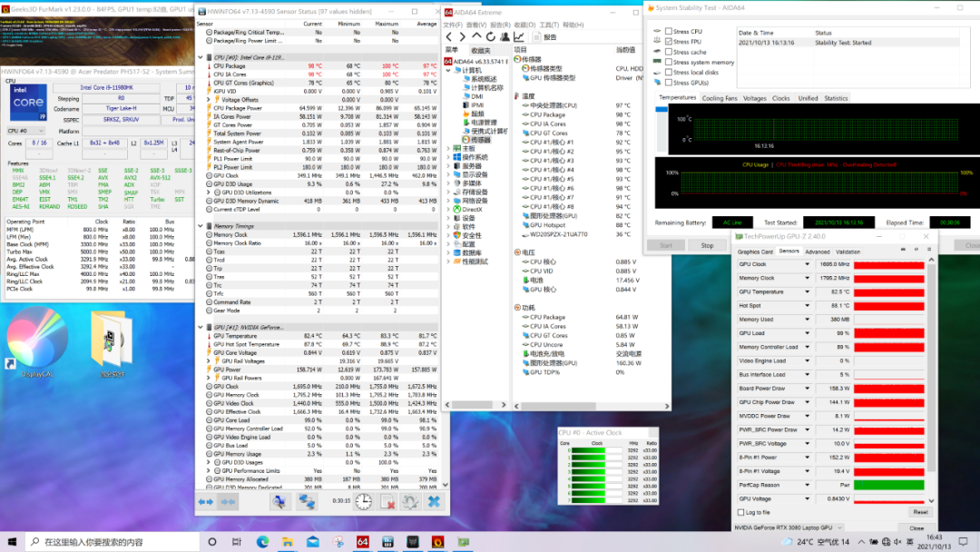Open CPU #0 selector dropdown in HWiNFO summary
The height and width of the screenshot is (552, 980).
tap(25, 132)
